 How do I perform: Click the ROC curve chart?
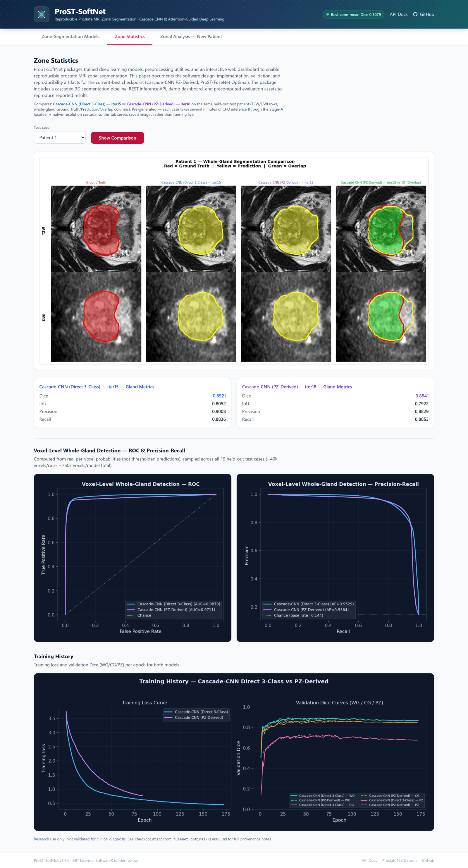132,558
